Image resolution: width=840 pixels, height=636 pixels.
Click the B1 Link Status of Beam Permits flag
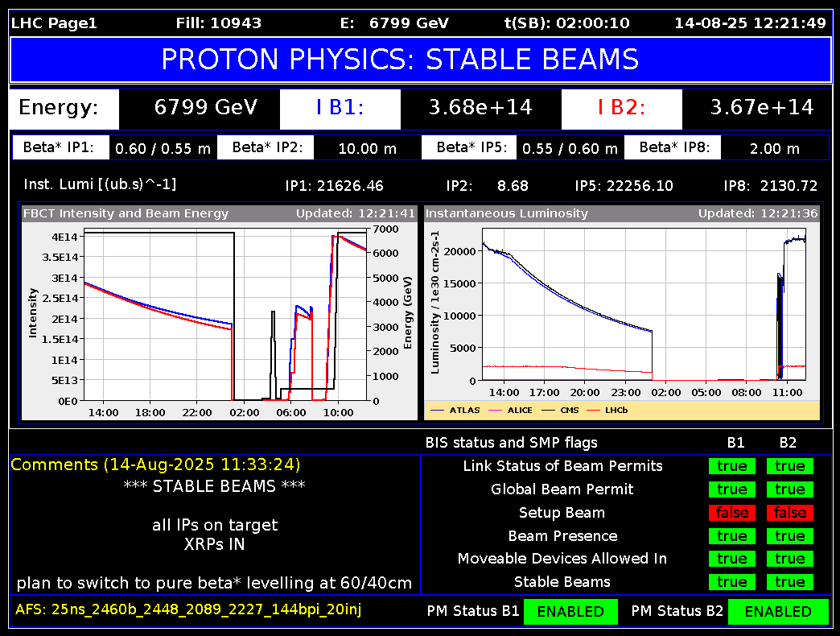pyautogui.click(x=731, y=466)
